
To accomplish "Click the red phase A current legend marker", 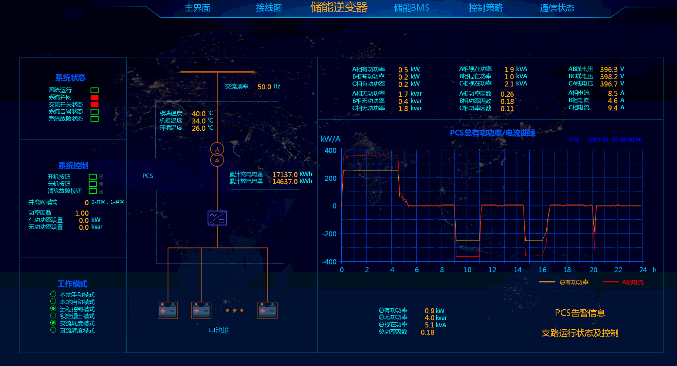I will 611,282.
